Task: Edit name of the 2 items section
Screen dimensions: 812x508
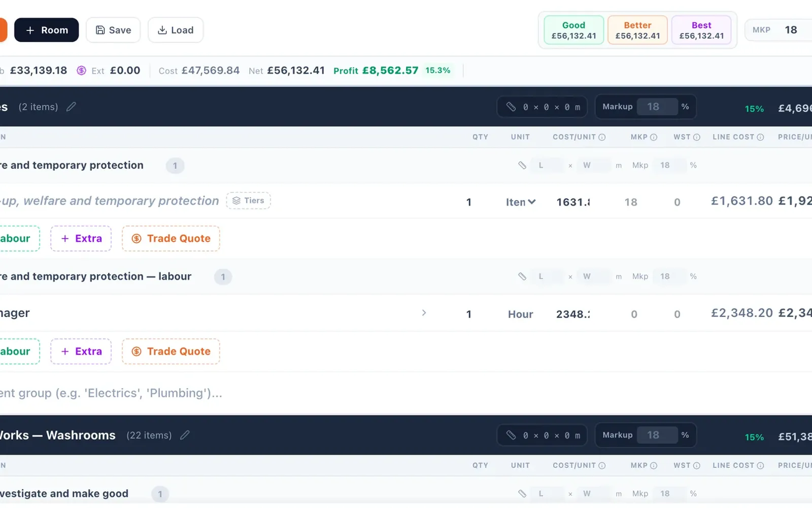Action: pyautogui.click(x=71, y=107)
